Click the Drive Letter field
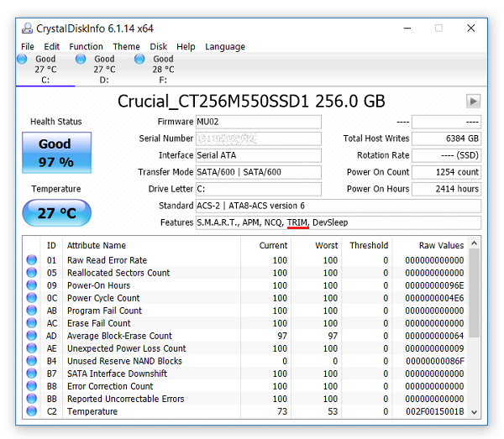Image resolution: width=504 pixels, height=439 pixels. (x=259, y=189)
